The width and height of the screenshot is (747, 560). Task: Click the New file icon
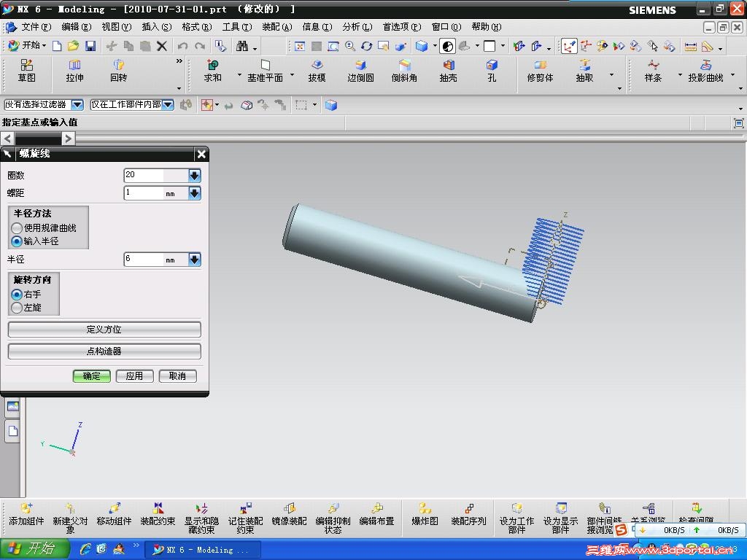coord(57,46)
